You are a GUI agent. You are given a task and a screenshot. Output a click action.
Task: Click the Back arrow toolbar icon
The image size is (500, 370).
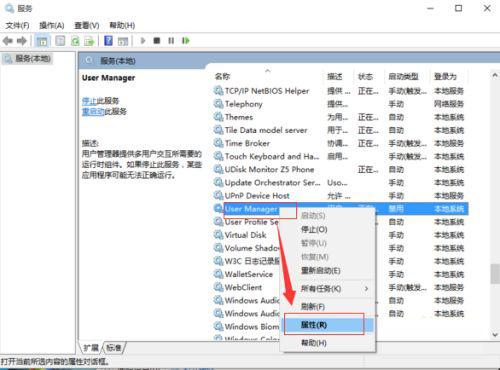click(x=8, y=41)
